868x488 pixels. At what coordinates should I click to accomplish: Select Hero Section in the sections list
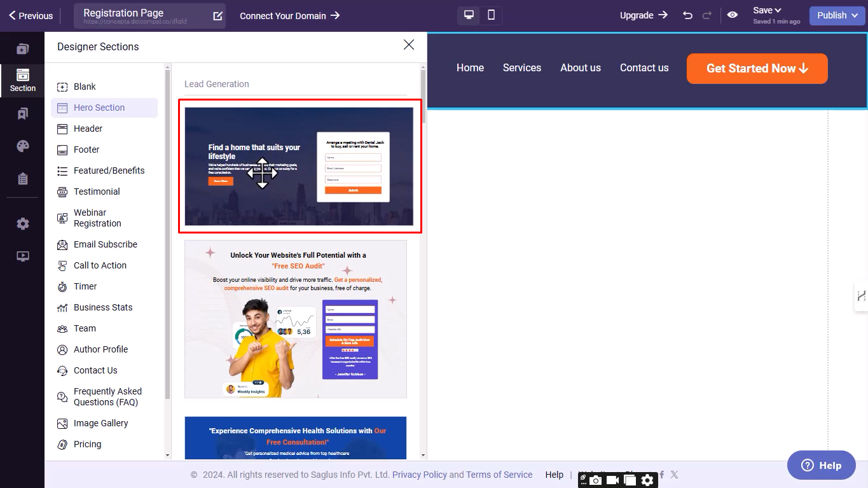pyautogui.click(x=104, y=108)
